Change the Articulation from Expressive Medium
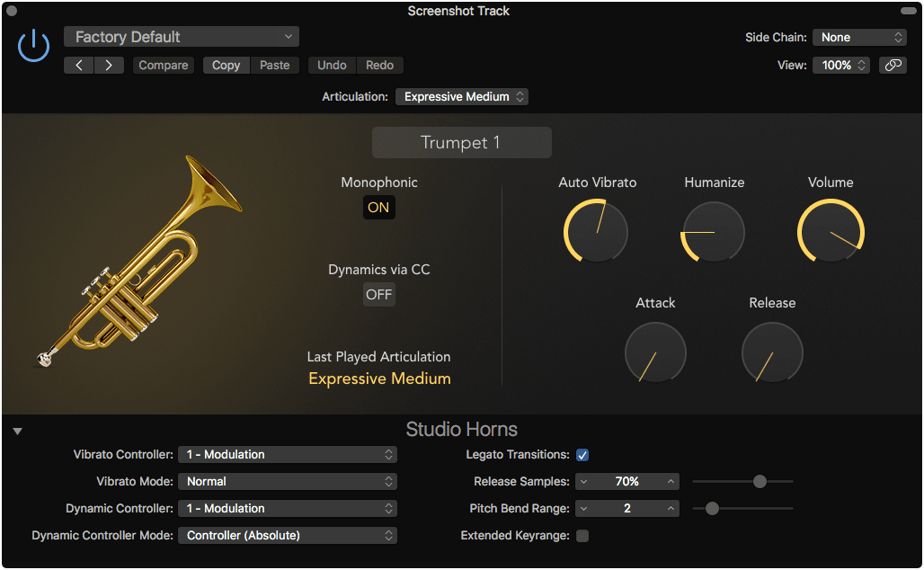The width and height of the screenshot is (924, 570). click(x=461, y=96)
